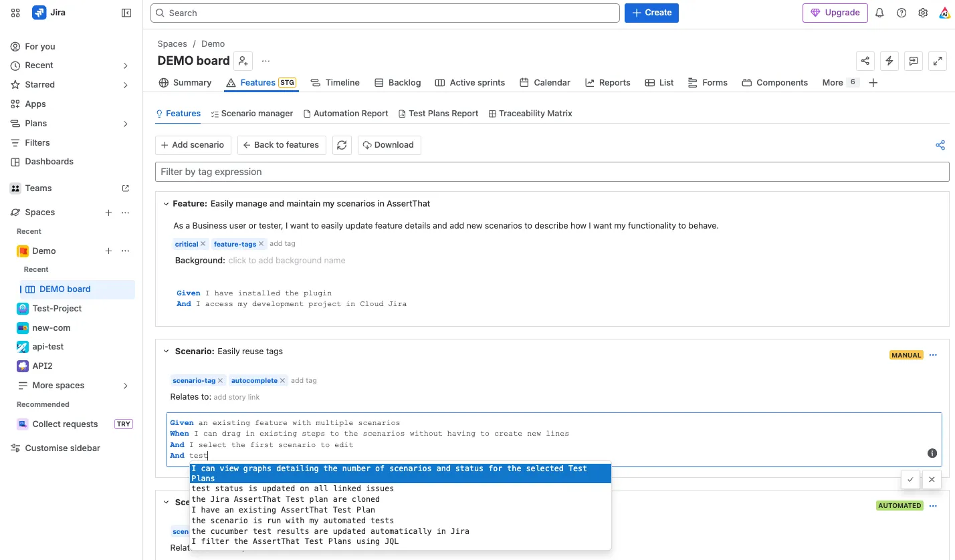This screenshot has width=955, height=560.
Task: Open the Backlog tab
Action: tap(397, 82)
